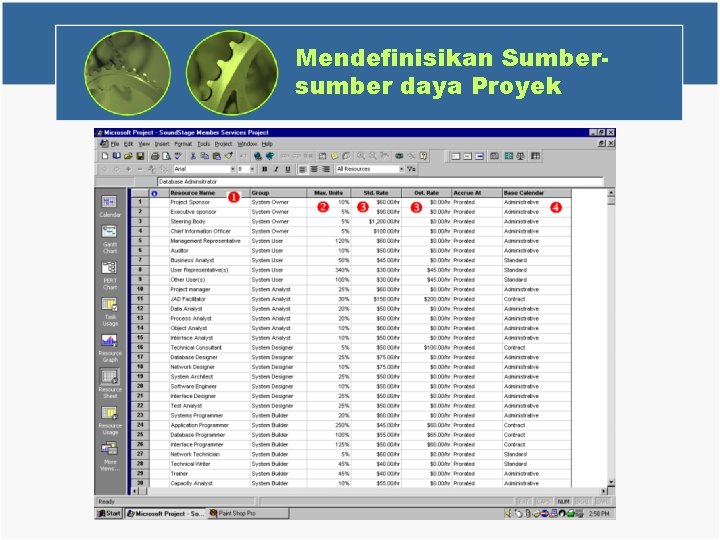Click the Group column header
The height and width of the screenshot is (540, 720).
[x=278, y=193]
